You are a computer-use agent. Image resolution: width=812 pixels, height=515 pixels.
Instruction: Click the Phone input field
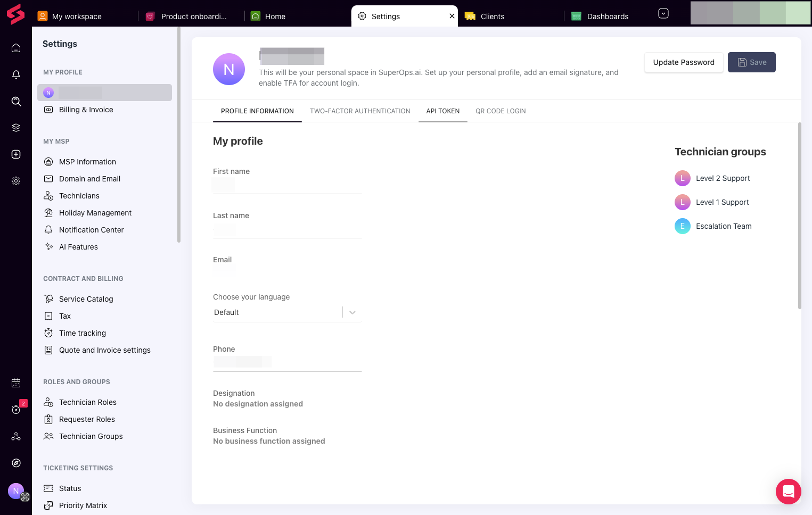click(x=288, y=362)
